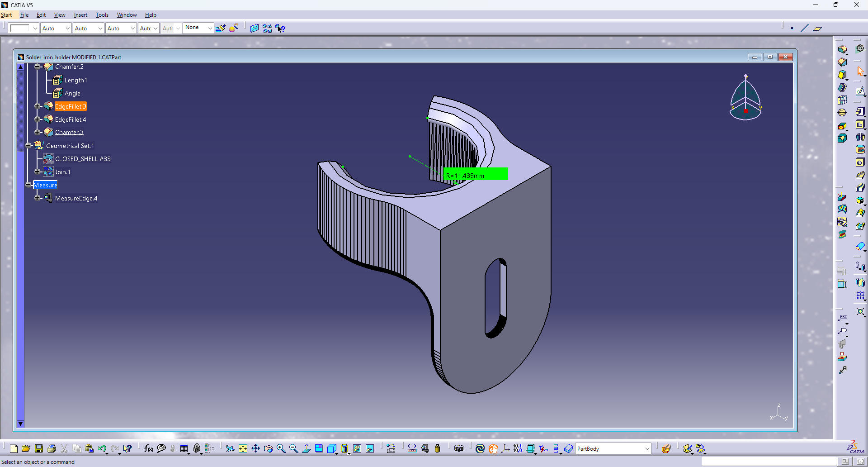Click the Fit All In icon
The height and width of the screenshot is (467, 868).
[x=243, y=448]
